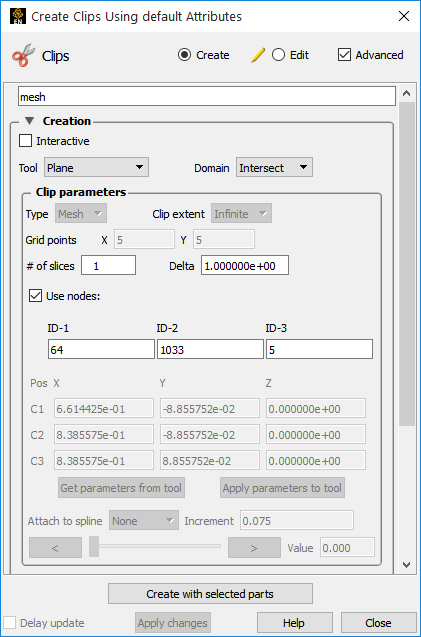The width and height of the screenshot is (421, 637).
Task: Click the C3 Y position field
Action: click(210, 461)
